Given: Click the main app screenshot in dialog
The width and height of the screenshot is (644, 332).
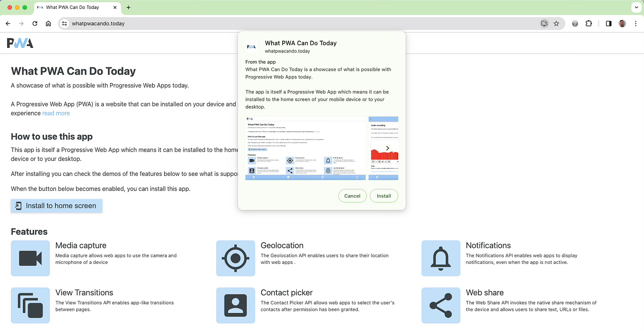Looking at the screenshot, I should tap(306, 148).
